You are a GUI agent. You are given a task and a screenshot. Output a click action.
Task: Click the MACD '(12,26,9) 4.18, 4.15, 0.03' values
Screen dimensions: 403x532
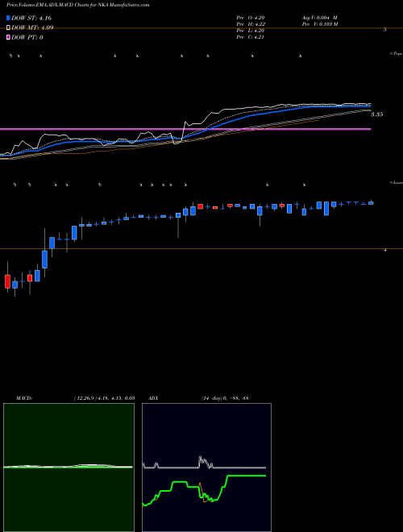[103, 398]
